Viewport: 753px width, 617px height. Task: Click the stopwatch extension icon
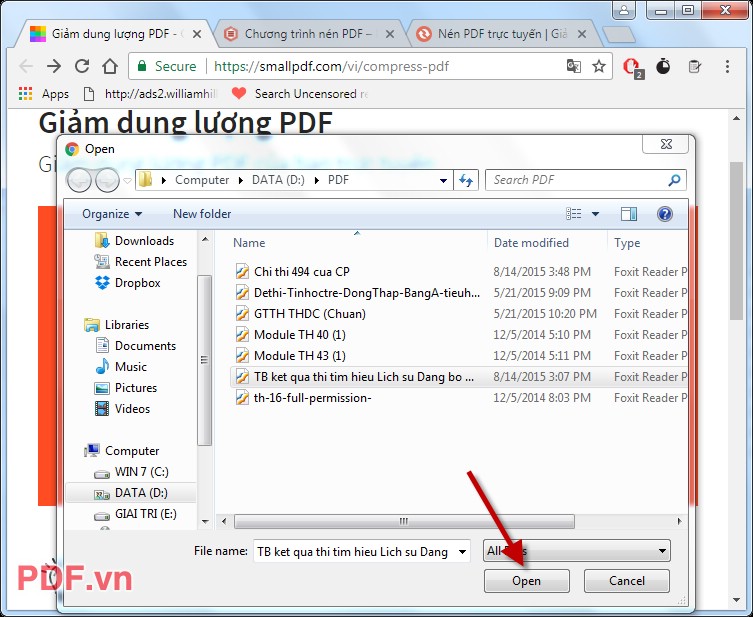[x=663, y=66]
